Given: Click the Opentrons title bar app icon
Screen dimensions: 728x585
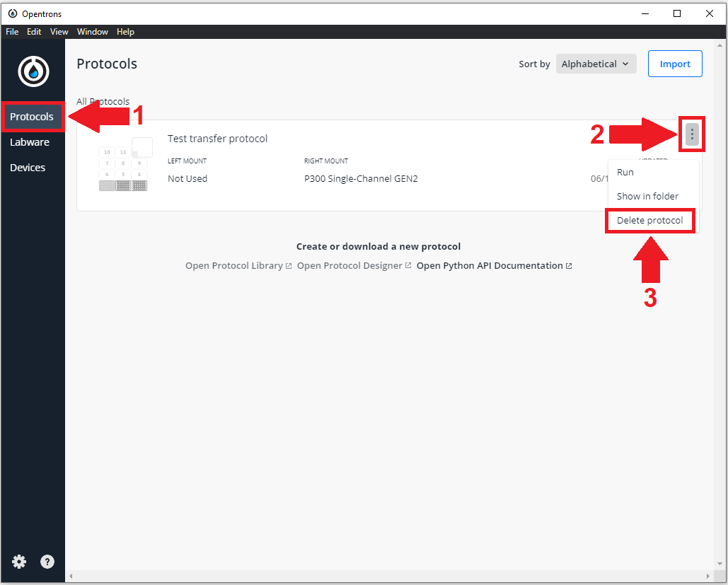Looking at the screenshot, I should click(x=12, y=13).
